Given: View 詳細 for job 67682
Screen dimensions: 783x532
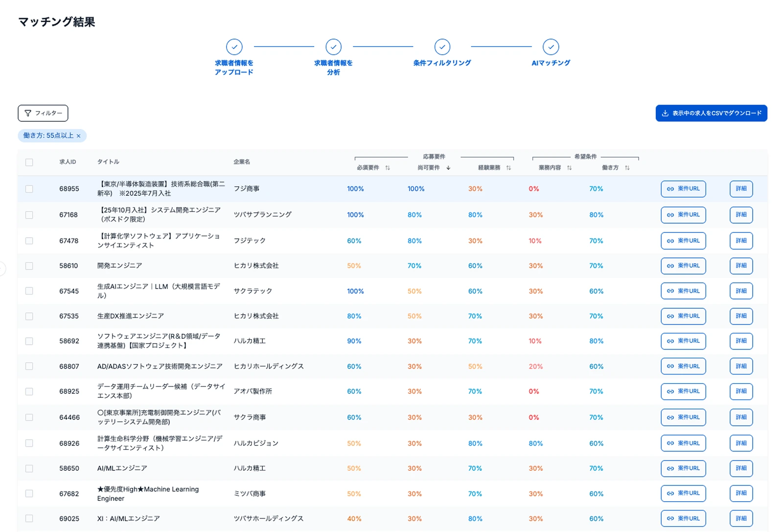Looking at the screenshot, I should coord(741,493).
